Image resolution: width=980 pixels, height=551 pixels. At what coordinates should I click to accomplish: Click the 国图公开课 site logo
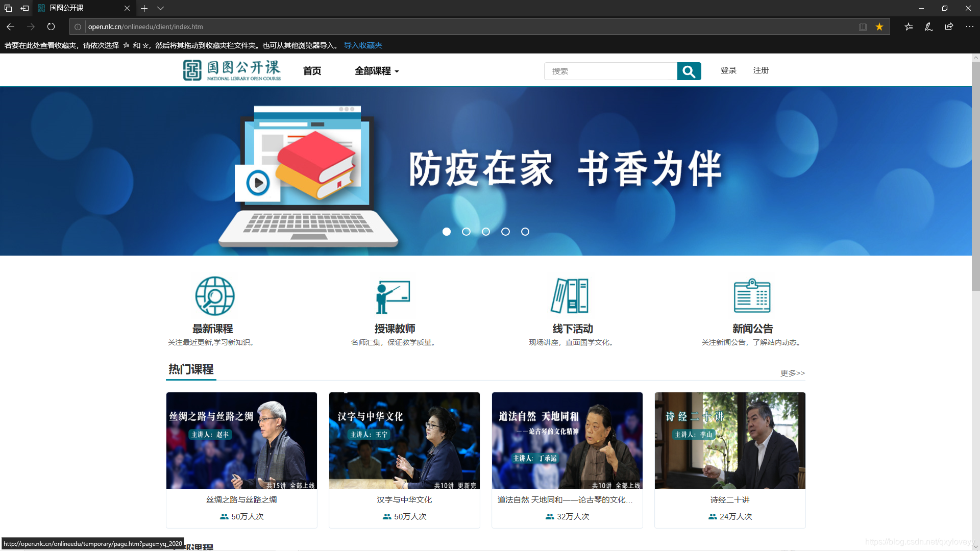coord(231,70)
